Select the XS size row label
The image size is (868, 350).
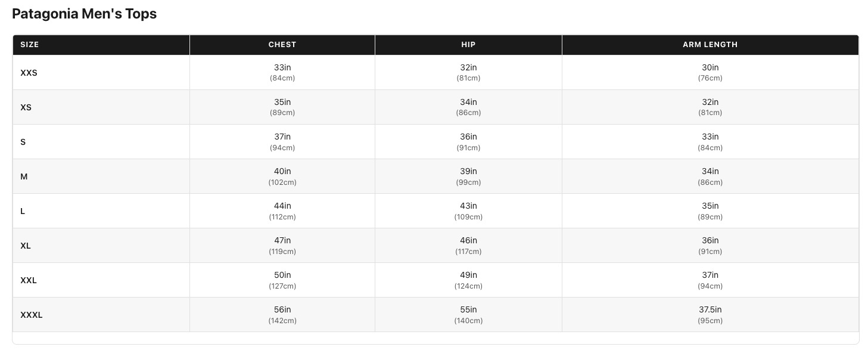pyautogui.click(x=26, y=107)
